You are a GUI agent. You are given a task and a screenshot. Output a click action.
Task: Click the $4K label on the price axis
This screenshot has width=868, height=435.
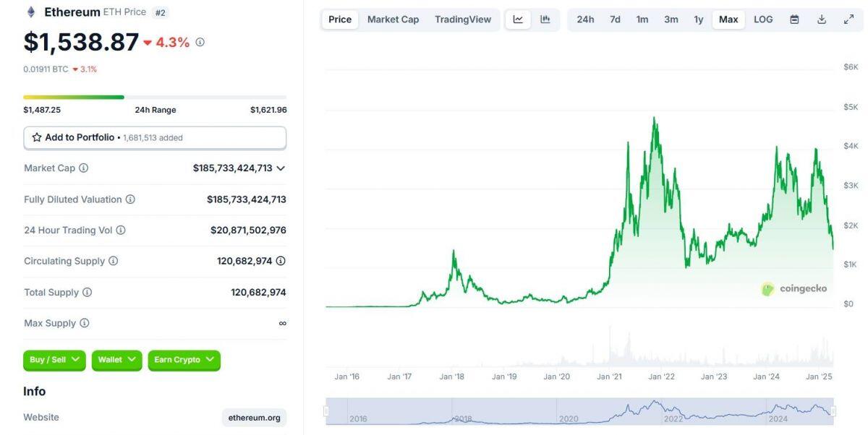coord(851,146)
